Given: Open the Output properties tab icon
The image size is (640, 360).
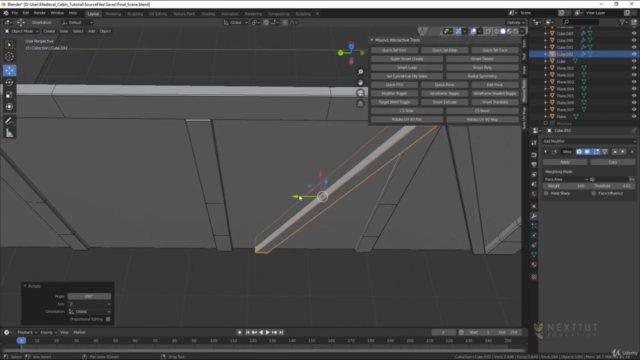Looking at the screenshot, I should pos(534,165).
